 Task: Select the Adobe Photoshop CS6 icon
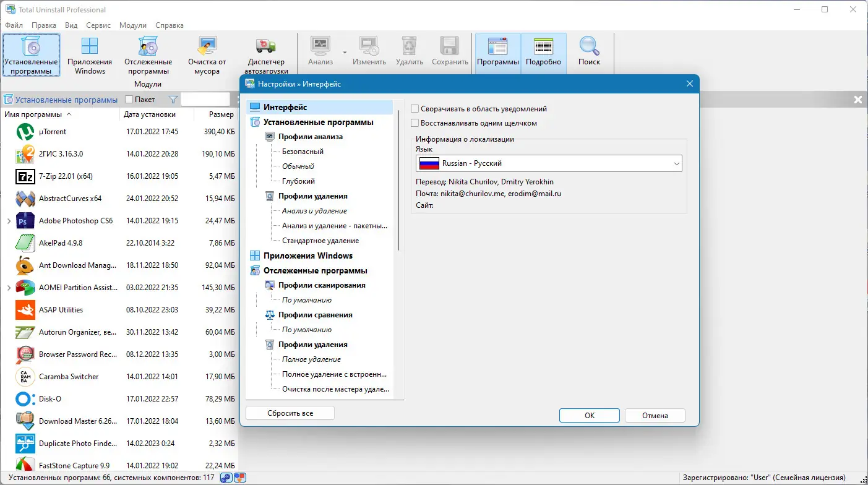(25, 221)
